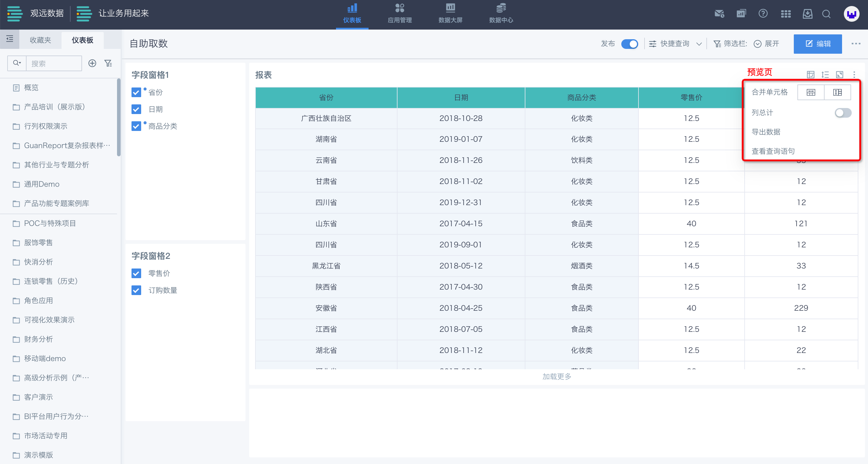868x464 pixels.
Task: Click the row-merge cell icon
Action: coord(811,92)
